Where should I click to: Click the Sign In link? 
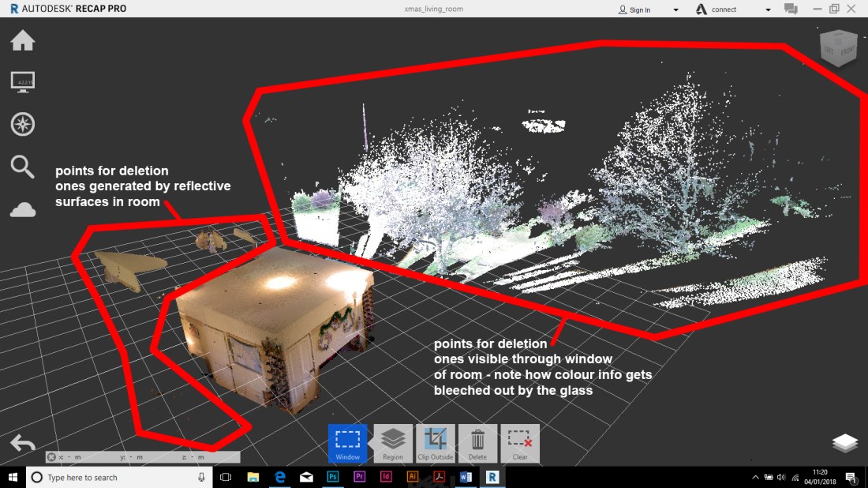pos(639,9)
